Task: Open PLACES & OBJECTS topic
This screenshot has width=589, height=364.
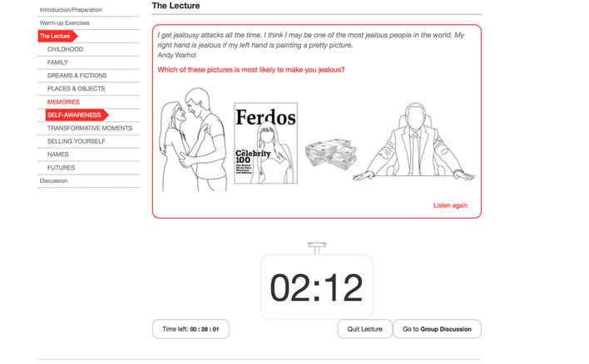Action: click(76, 89)
